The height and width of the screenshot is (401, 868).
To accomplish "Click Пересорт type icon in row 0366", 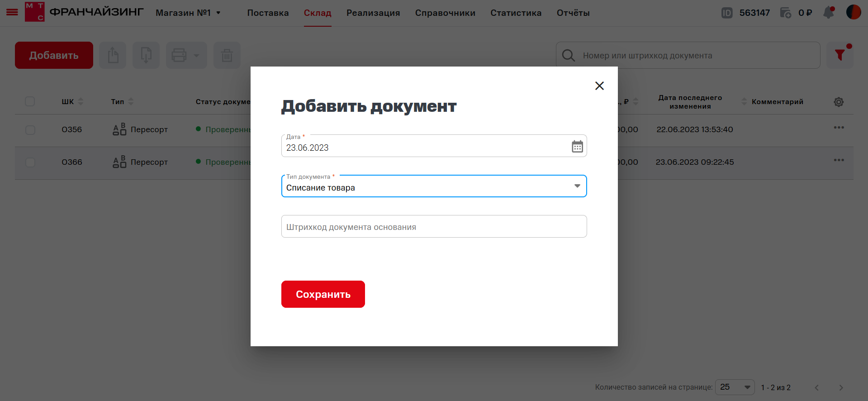I will pyautogui.click(x=119, y=162).
